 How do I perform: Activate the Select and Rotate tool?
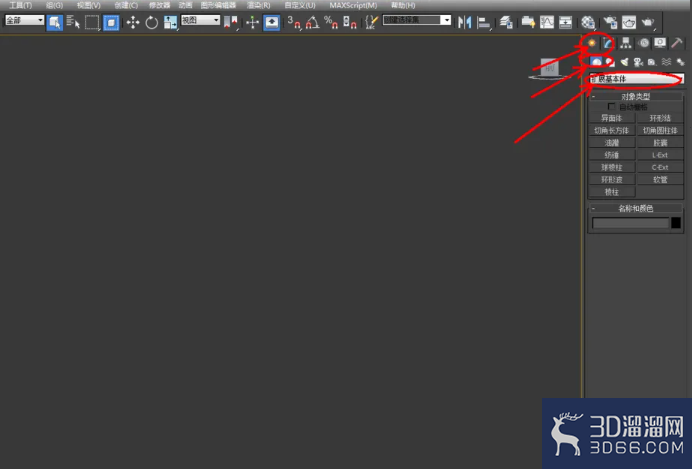click(151, 22)
